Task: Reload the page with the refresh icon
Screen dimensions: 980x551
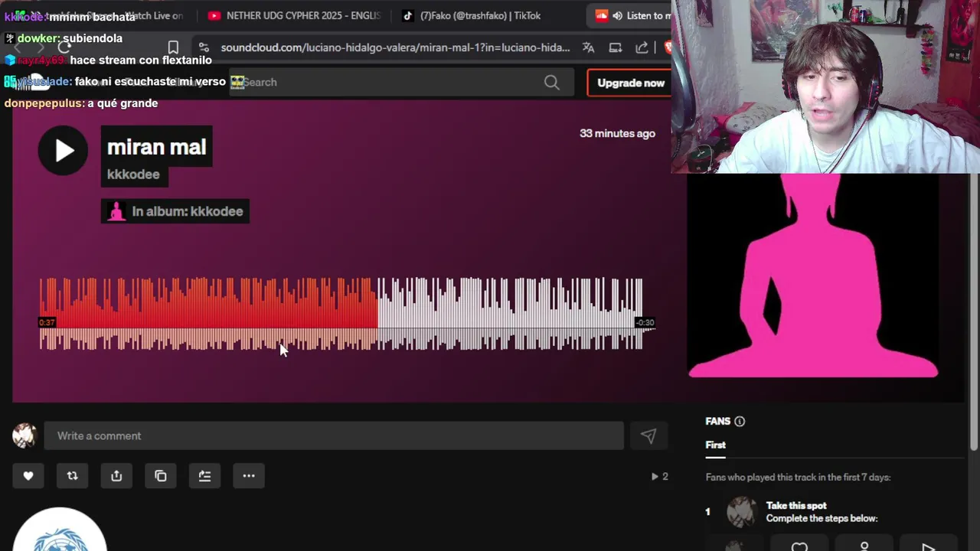Action: pos(64,47)
